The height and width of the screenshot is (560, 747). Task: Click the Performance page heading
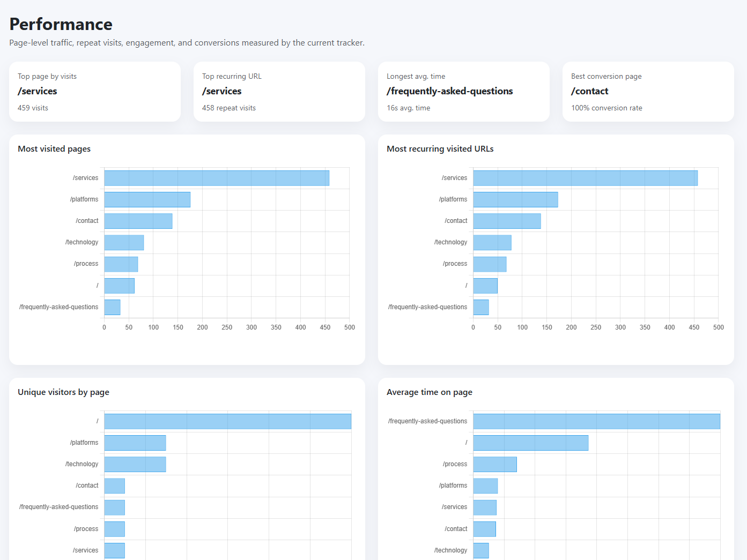[61, 24]
